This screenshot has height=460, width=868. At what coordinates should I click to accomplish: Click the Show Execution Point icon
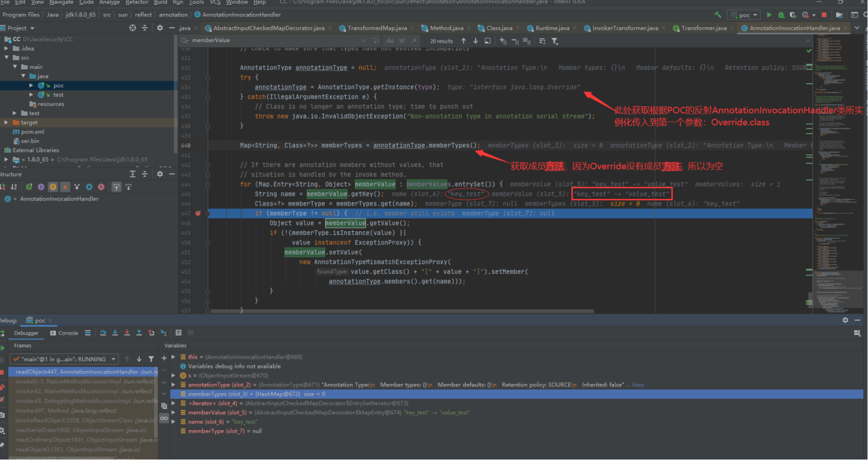point(88,333)
